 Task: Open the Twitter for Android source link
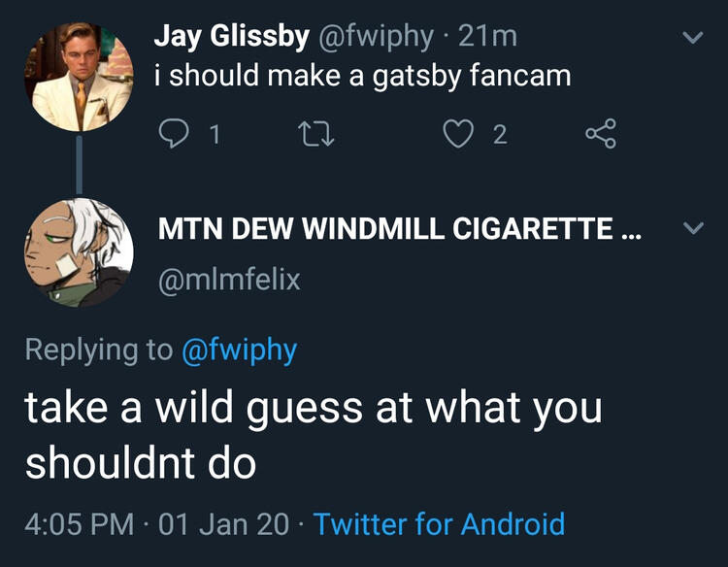[x=439, y=524]
